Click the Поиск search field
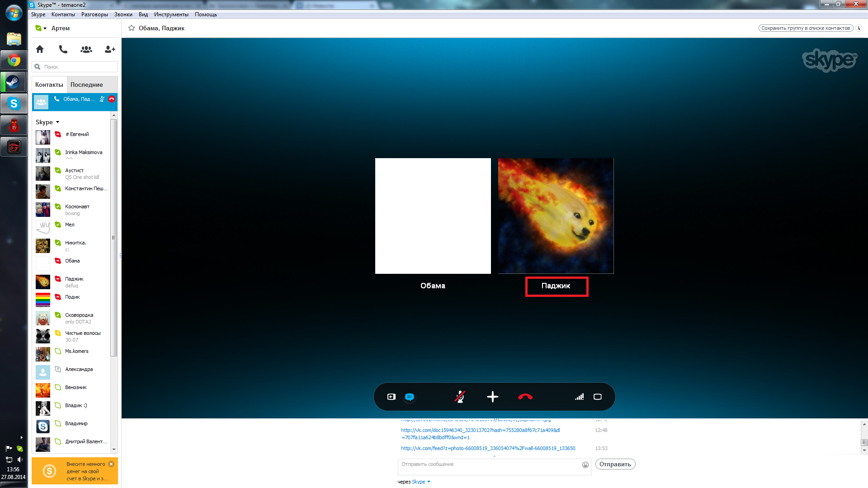This screenshot has width=868, height=488. [75, 67]
